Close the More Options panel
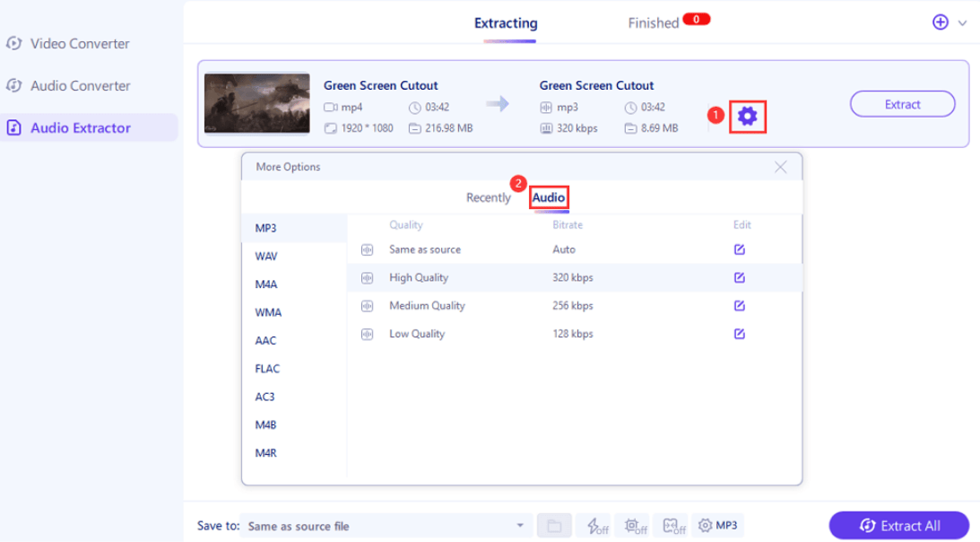 (x=781, y=167)
